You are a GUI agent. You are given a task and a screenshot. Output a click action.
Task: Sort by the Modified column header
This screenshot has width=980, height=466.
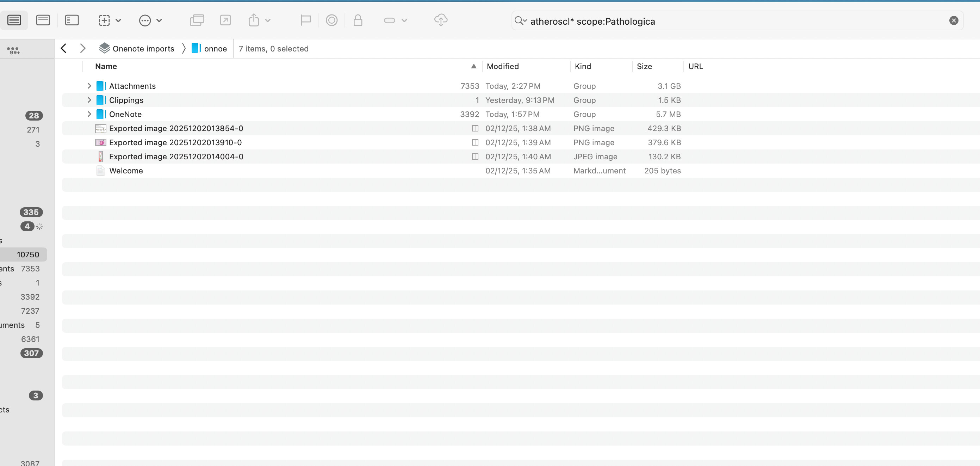(503, 66)
